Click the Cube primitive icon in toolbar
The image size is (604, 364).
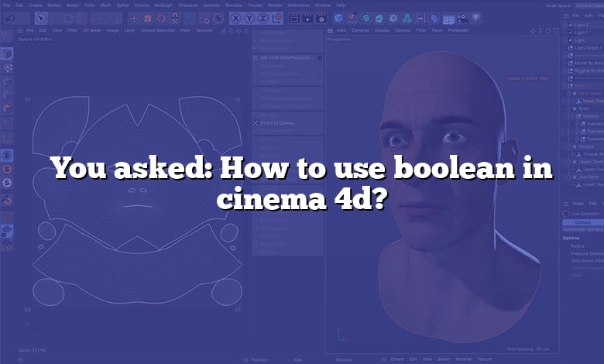click(x=339, y=18)
